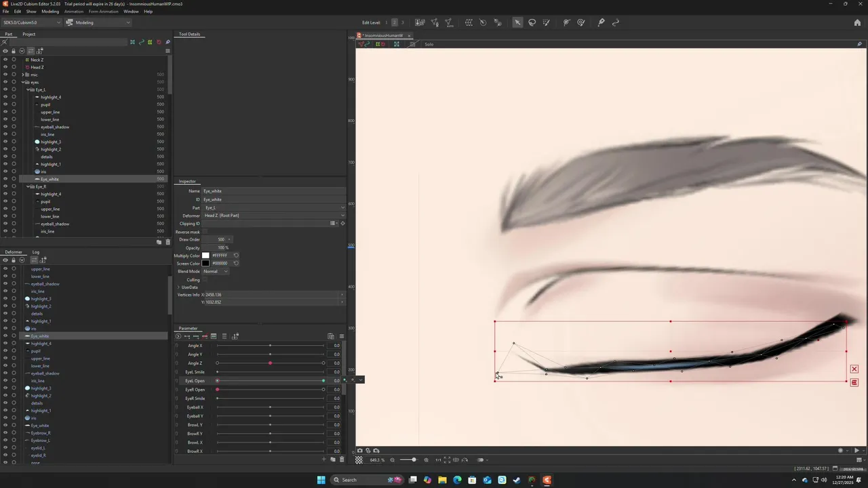Open the Modeling workspace dropdown
Screen dimensions: 868x488
[98, 22]
